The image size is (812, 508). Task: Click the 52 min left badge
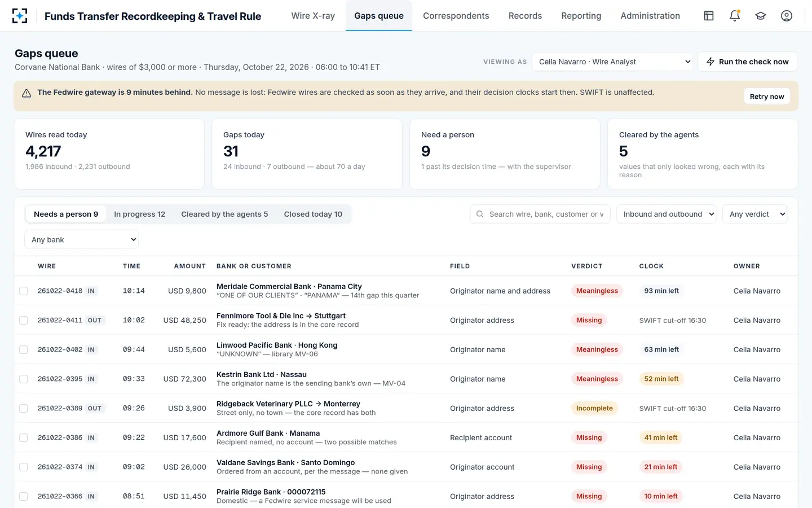click(x=661, y=379)
